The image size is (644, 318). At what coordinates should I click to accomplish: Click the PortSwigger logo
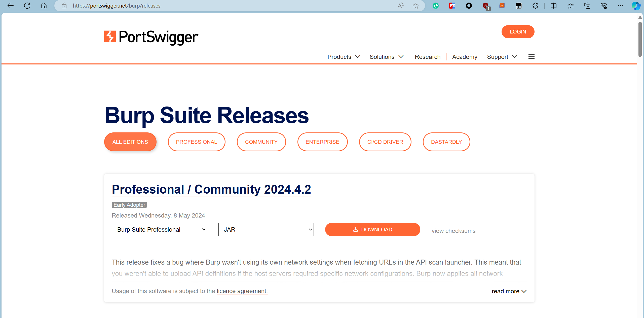(151, 37)
